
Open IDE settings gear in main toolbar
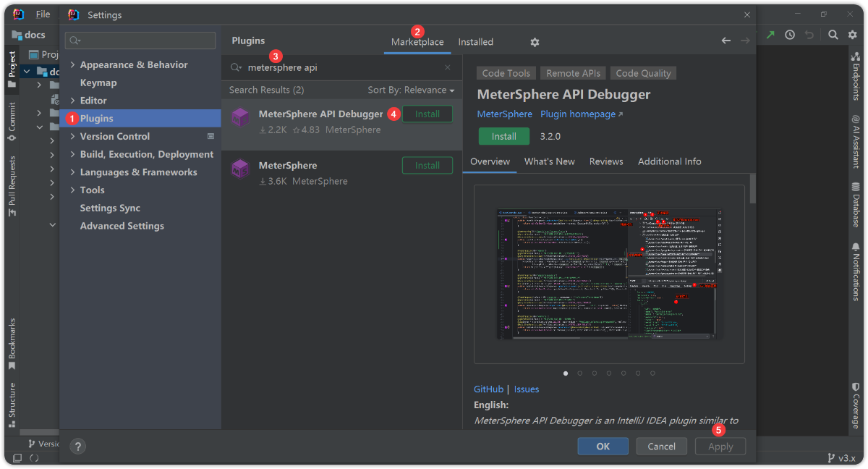(x=853, y=35)
